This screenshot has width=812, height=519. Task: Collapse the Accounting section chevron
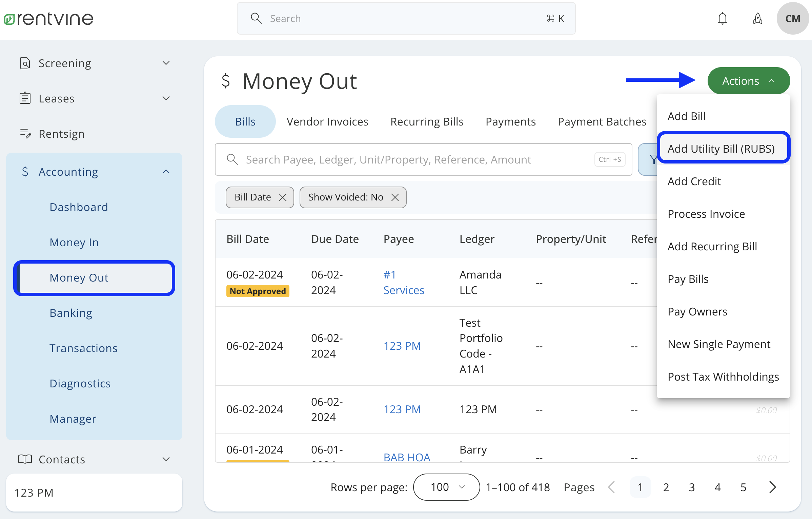point(166,171)
